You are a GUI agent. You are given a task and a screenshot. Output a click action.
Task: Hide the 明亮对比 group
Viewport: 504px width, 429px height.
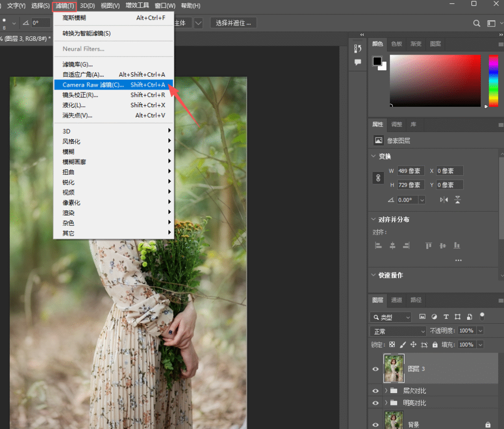tap(376, 403)
